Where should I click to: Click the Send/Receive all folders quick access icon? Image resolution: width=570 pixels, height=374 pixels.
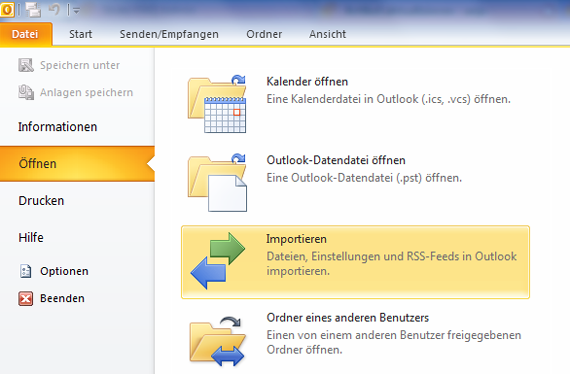[x=33, y=9]
